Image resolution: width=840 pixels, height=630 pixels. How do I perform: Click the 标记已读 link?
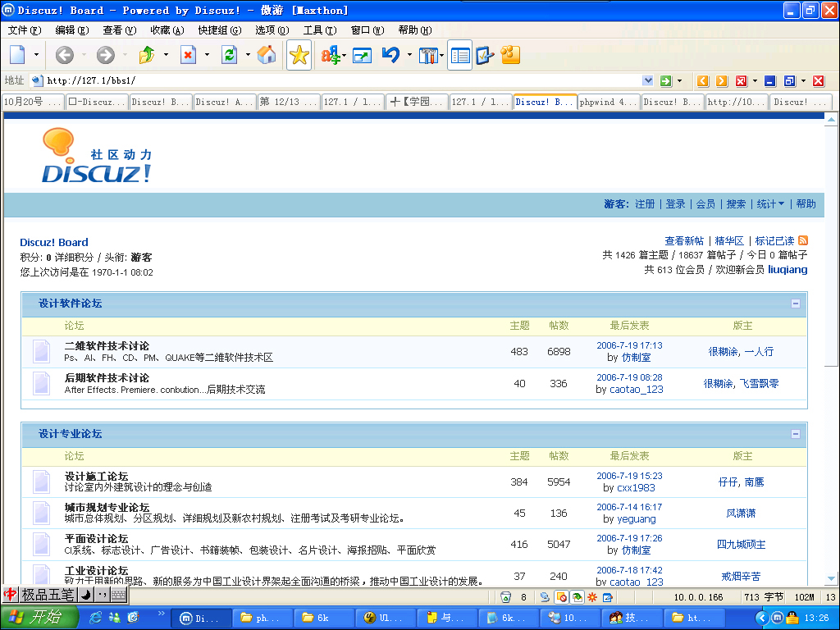[x=774, y=241]
